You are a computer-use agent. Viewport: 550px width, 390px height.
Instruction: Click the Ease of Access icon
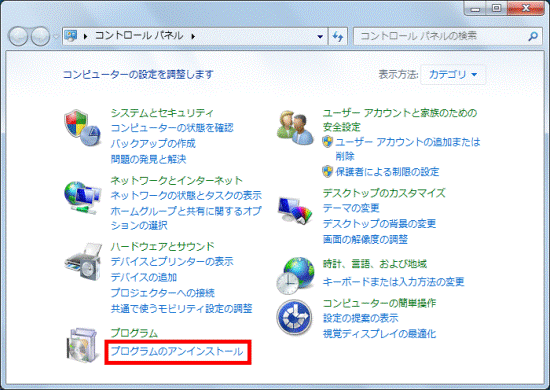pyautogui.click(x=294, y=318)
